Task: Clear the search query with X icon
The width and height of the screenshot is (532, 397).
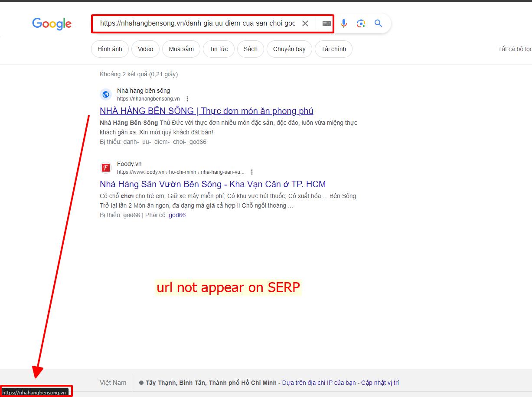Action: pyautogui.click(x=305, y=23)
